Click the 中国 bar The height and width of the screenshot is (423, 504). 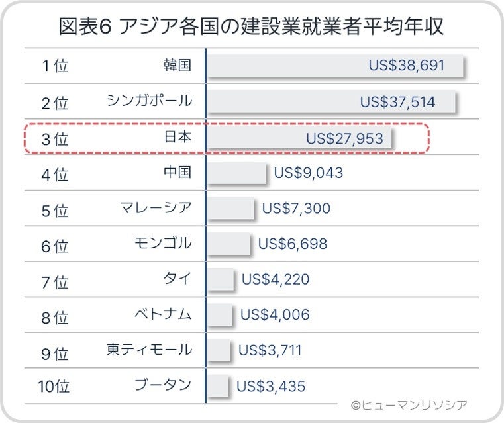pos(236,173)
